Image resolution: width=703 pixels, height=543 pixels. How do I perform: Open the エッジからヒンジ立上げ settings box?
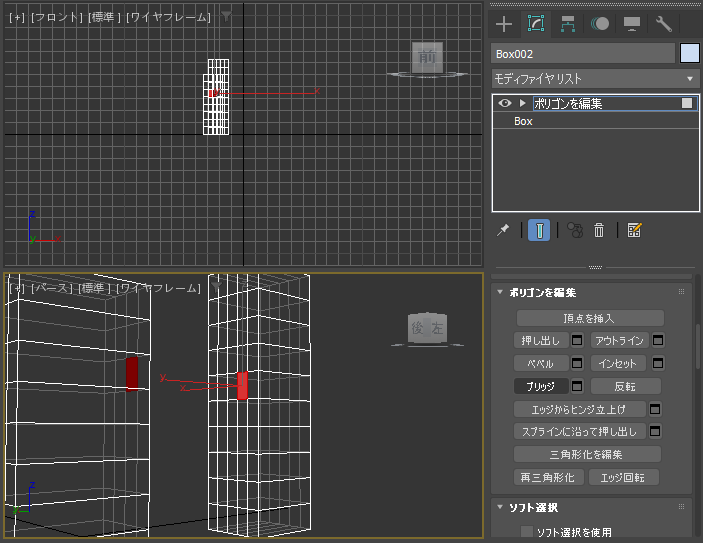point(655,409)
